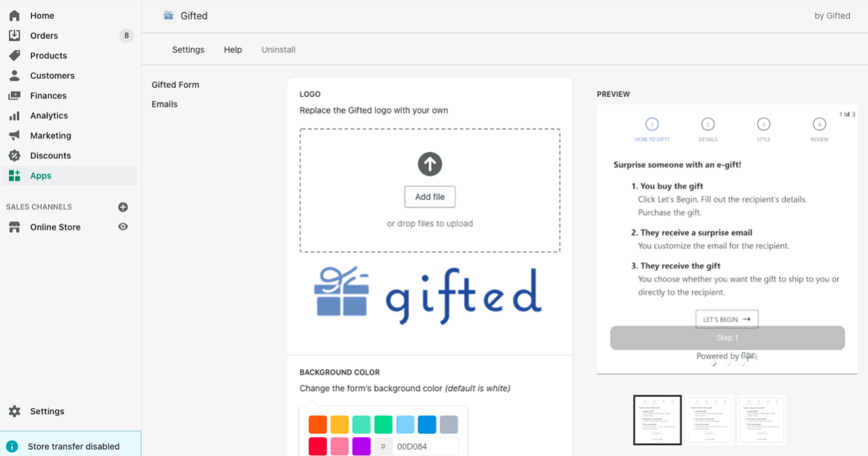Click the Home house icon
868x456 pixels.
tap(14, 15)
